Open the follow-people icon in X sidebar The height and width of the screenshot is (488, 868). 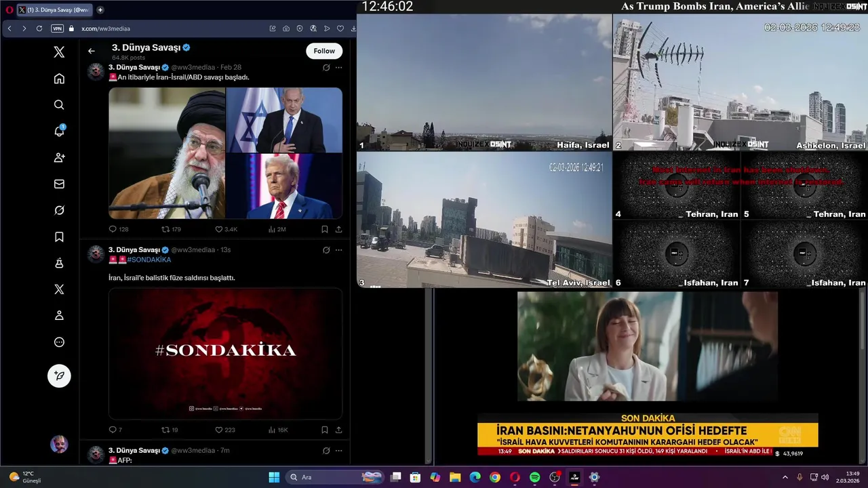point(59,157)
